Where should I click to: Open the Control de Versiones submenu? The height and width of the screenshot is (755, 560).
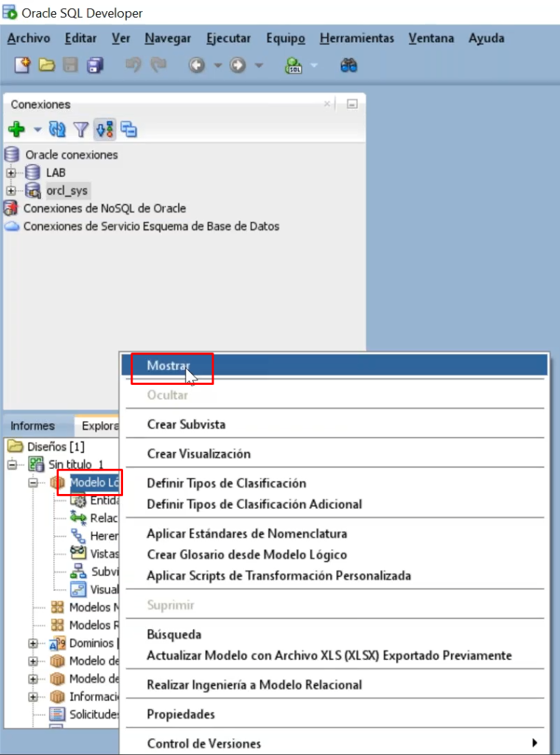[335, 743]
